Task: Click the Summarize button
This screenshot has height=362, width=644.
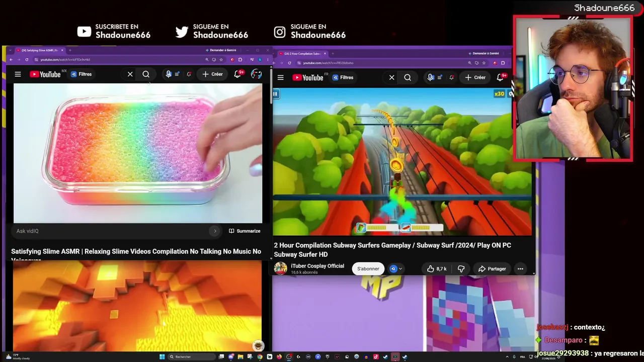Action: click(245, 231)
